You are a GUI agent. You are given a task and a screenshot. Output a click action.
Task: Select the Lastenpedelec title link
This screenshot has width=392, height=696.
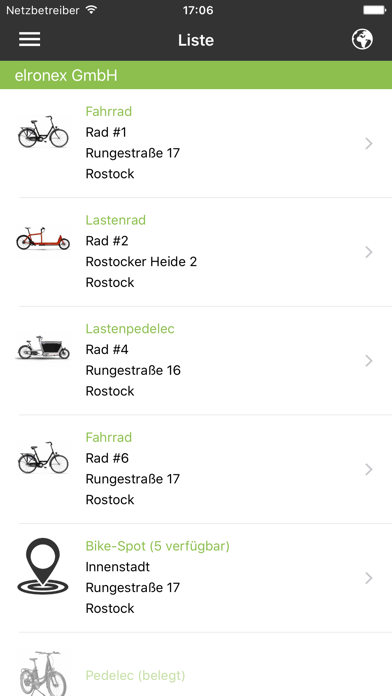click(x=130, y=329)
